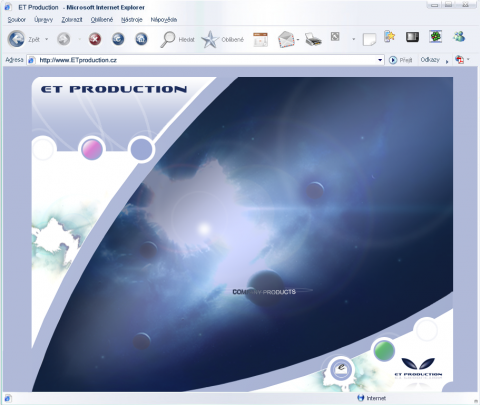Image resolution: width=480 pixels, height=405 pixels.
Task: Click the Přejít go button
Action: 401,60
